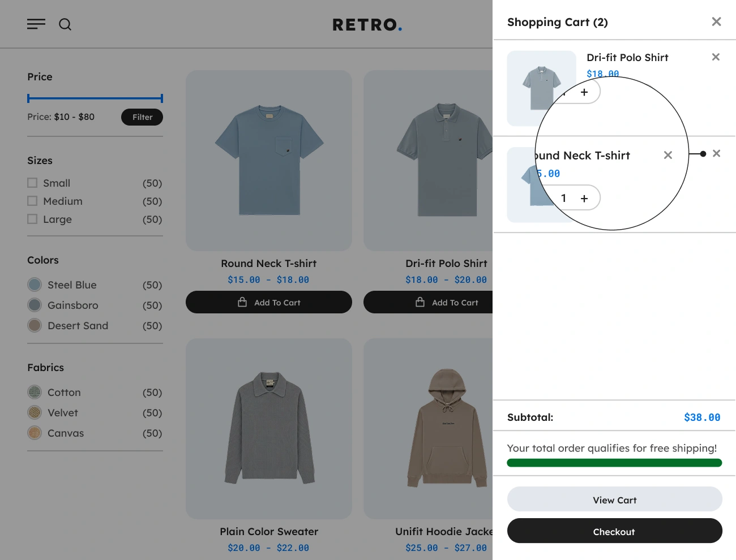Click the right handle of price slider
Screen dimensions: 736x560
point(162,98)
